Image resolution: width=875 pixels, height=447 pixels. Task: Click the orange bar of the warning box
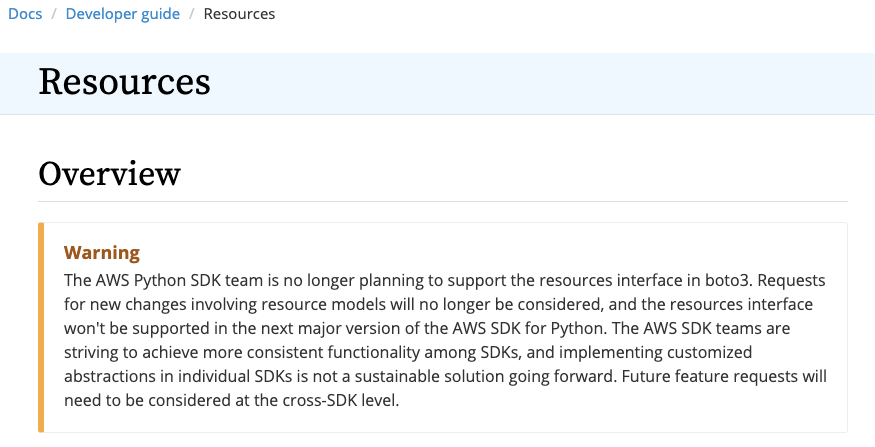click(x=41, y=328)
